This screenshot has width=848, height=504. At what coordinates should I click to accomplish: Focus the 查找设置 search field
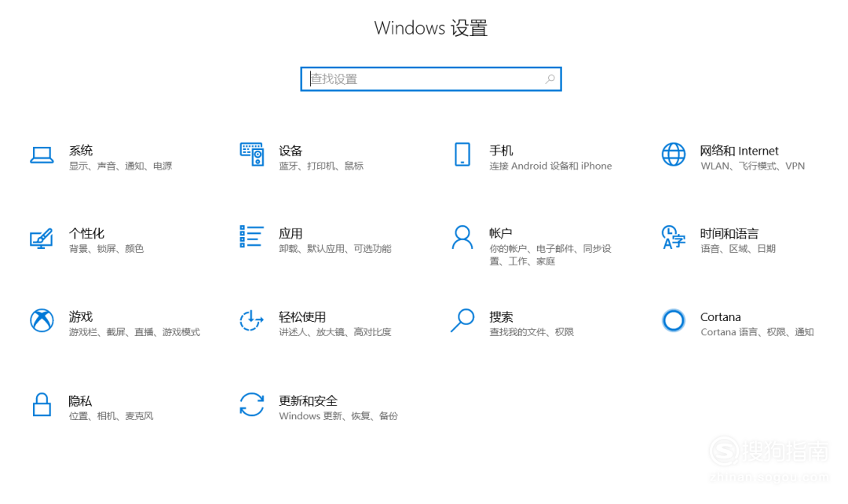(x=431, y=79)
